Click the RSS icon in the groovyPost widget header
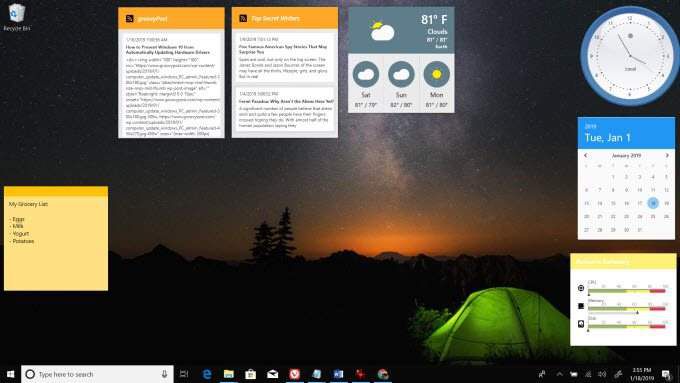This screenshot has height=383, width=680. (129, 18)
